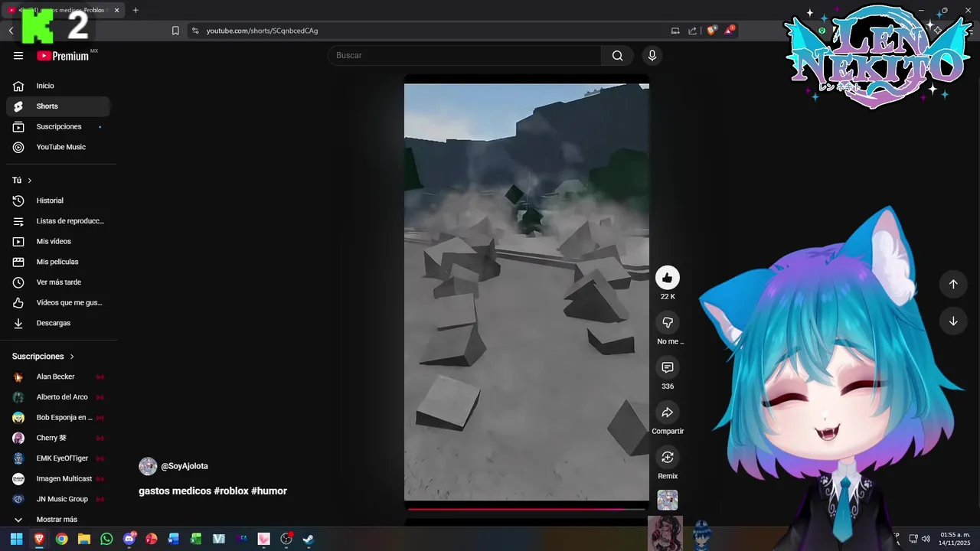
Task: Open Ver más tarde list
Action: (58, 282)
